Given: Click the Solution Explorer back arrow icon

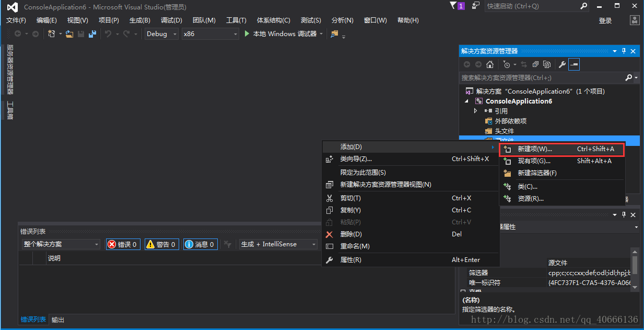Looking at the screenshot, I should (x=467, y=64).
